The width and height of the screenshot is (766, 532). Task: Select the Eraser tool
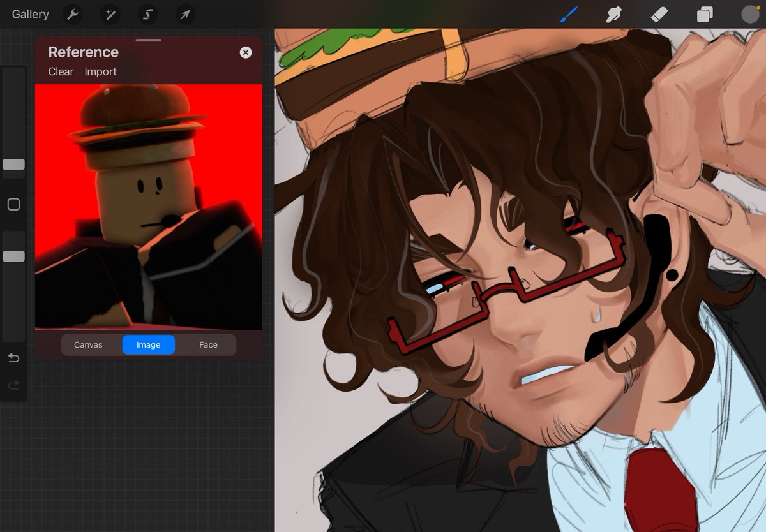659,14
